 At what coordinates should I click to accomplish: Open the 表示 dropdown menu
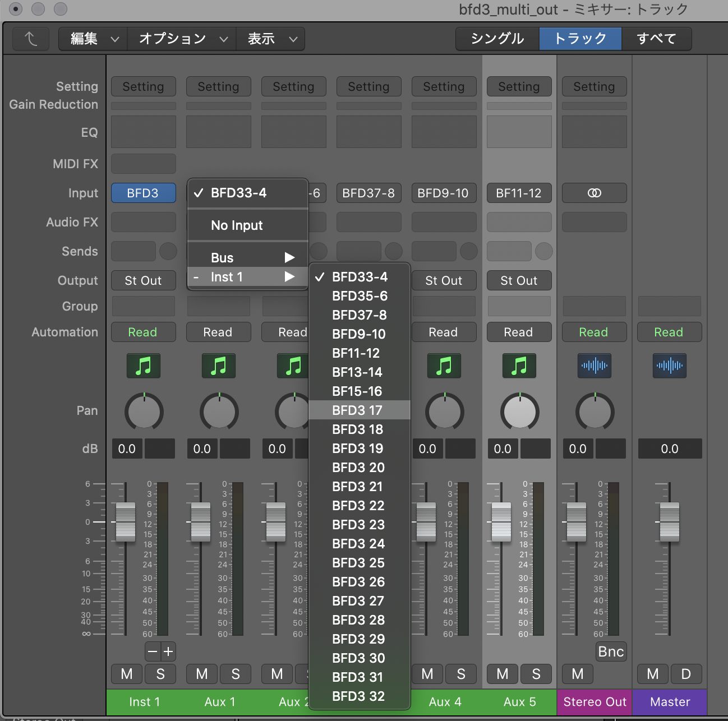point(271,39)
